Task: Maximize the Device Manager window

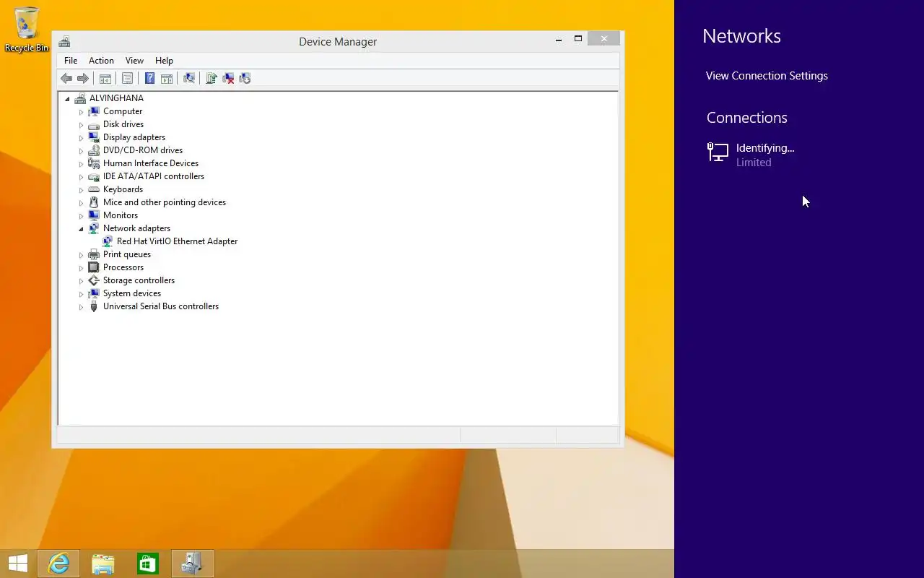Action: [578, 39]
